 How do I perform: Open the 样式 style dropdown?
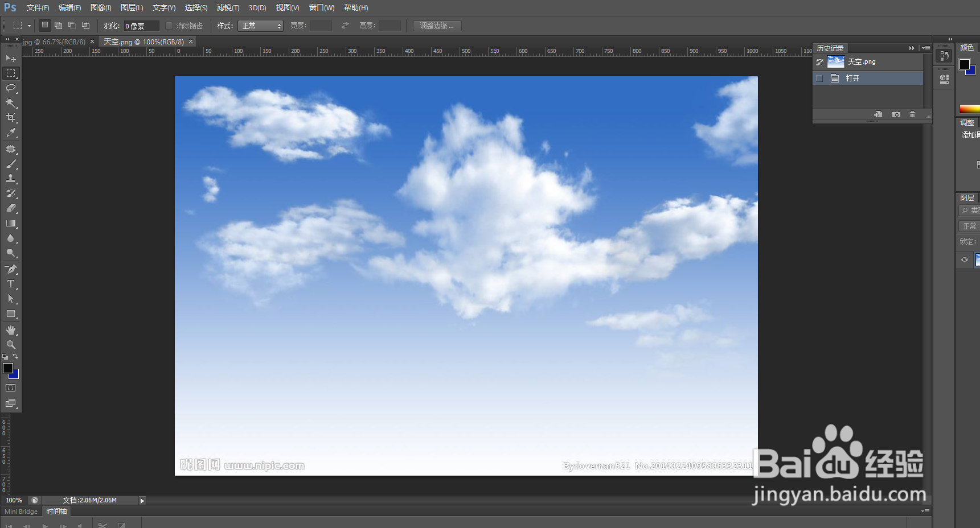point(260,26)
